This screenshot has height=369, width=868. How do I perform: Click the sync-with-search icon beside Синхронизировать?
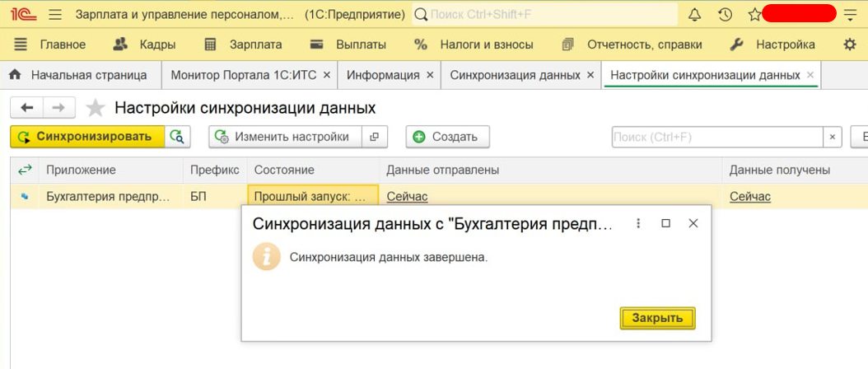tap(178, 137)
